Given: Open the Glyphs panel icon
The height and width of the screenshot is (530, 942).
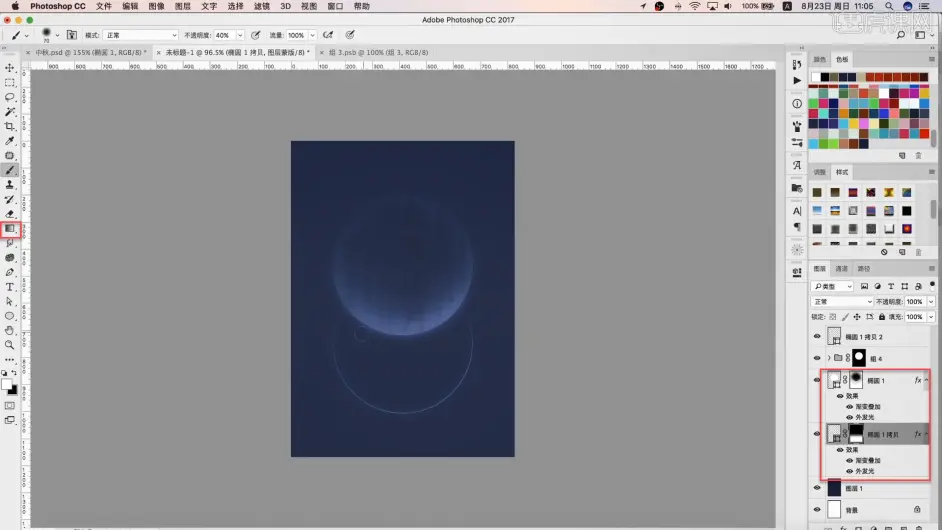Looking at the screenshot, I should (797, 165).
